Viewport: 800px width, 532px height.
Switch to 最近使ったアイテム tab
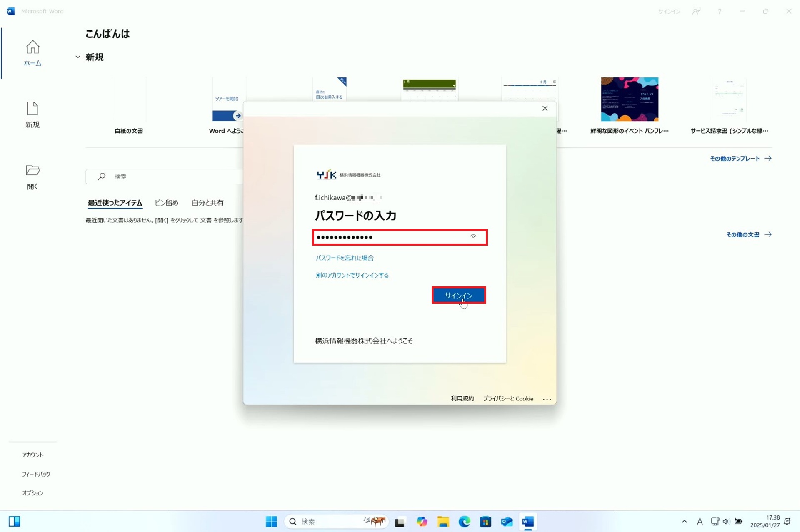tap(115, 203)
